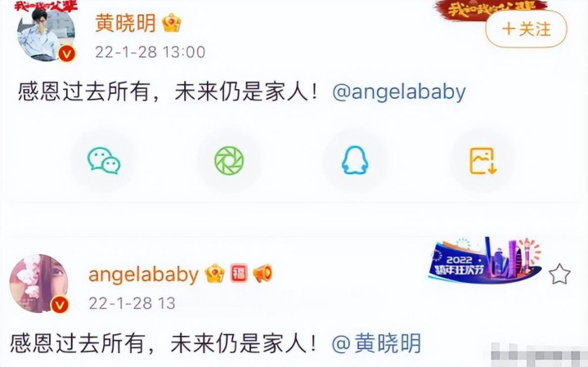Screen dimensions: 588x367
Task: Click the red 福 badge icon
Action: tap(239, 273)
